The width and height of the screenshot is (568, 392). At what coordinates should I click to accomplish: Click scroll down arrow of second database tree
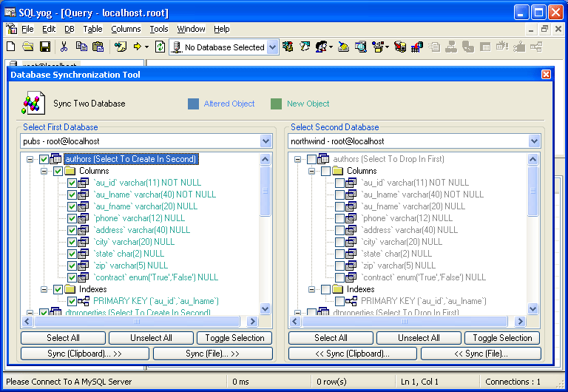[532, 308]
